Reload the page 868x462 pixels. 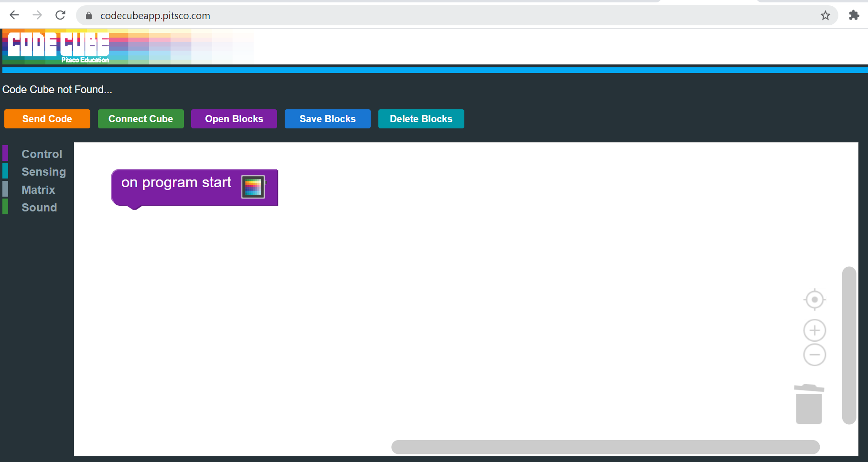pos(60,15)
